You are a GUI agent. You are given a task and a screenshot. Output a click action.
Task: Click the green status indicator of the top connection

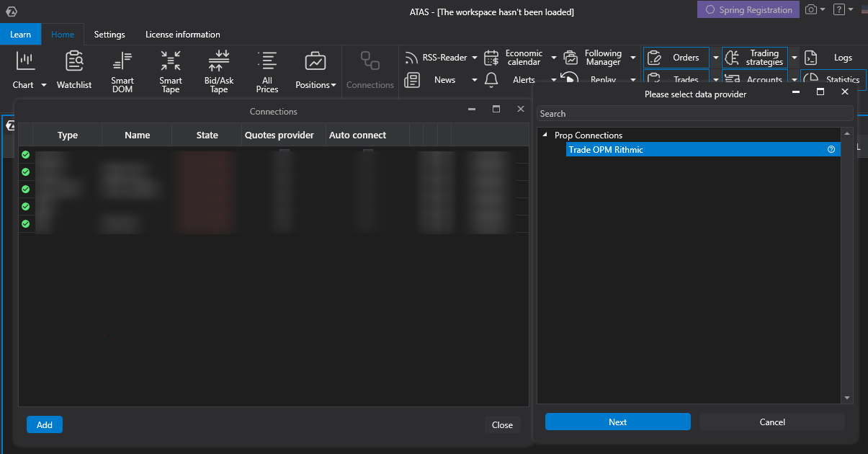[26, 154]
